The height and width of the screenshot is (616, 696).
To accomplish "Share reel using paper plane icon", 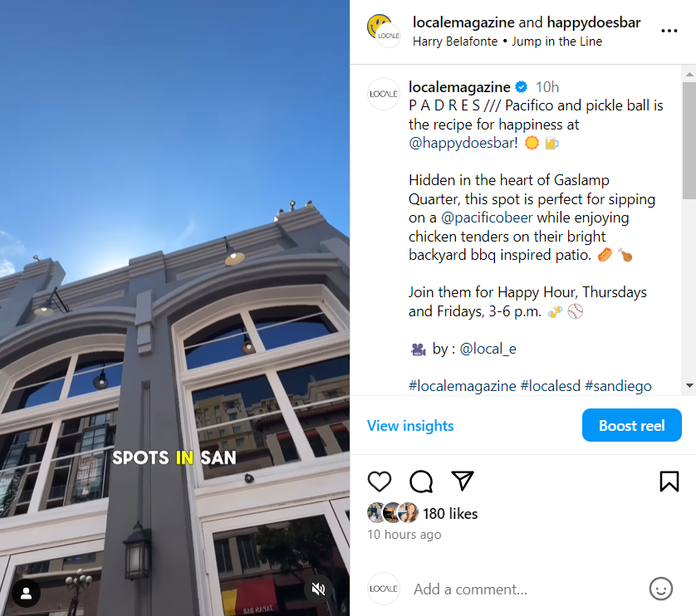I will [462, 481].
